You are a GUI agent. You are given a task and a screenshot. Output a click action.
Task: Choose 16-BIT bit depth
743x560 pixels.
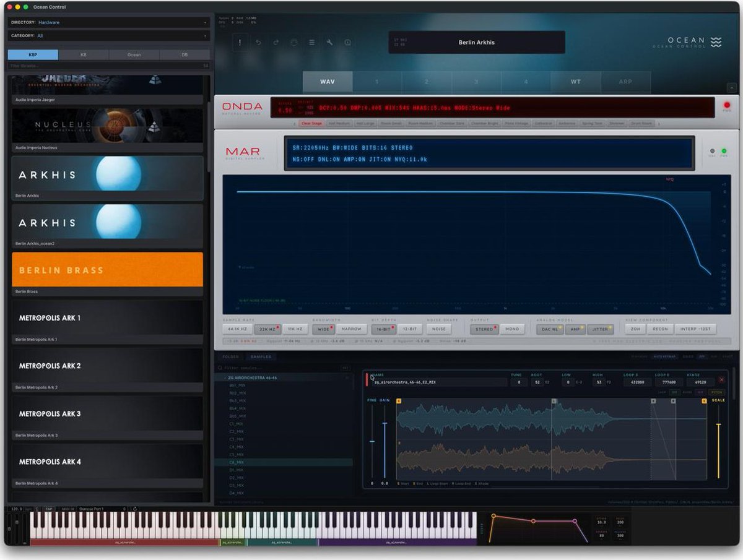pos(384,329)
